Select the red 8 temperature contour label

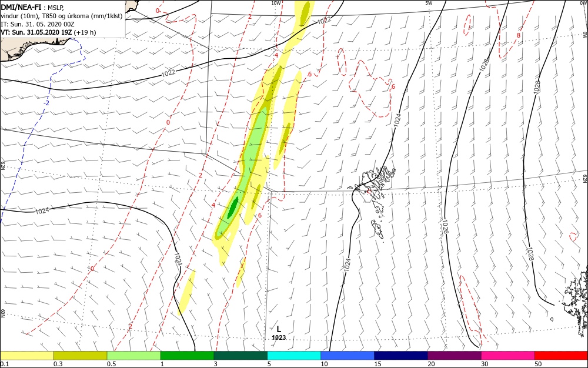[x=519, y=35]
